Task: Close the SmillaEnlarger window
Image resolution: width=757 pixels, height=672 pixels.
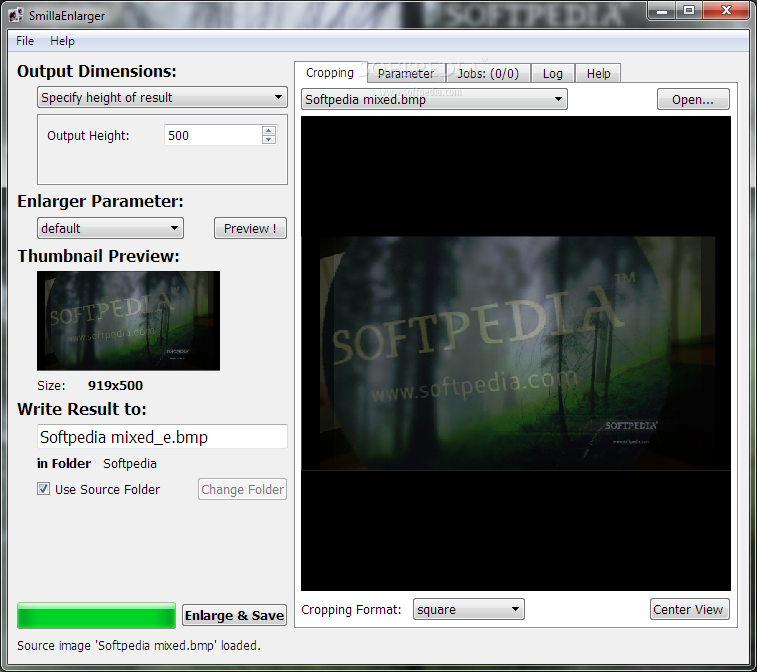Action: point(726,11)
